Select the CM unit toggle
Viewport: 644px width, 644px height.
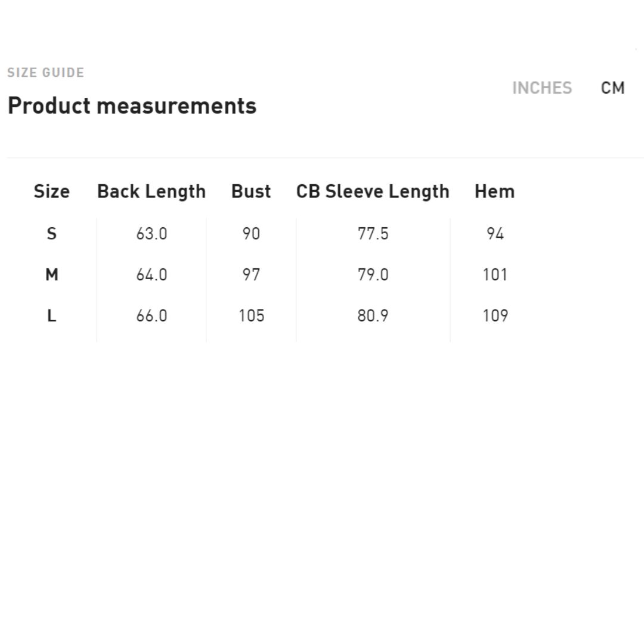tap(612, 88)
